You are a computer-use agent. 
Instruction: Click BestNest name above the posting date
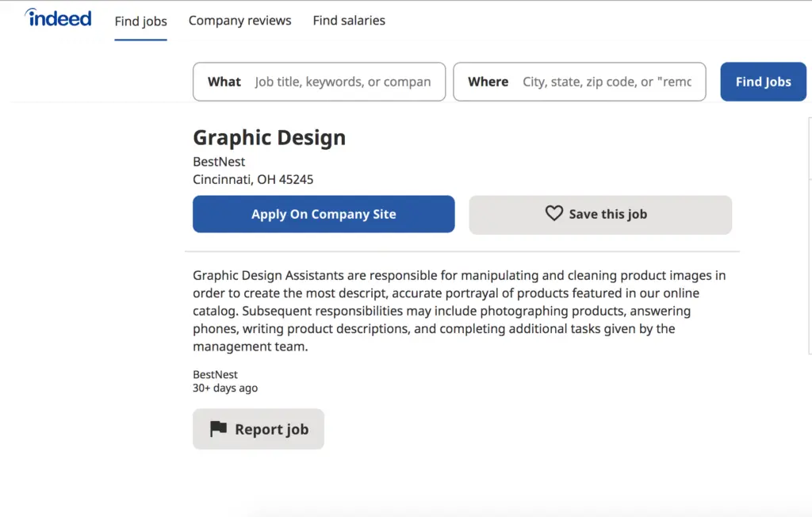pyautogui.click(x=215, y=374)
